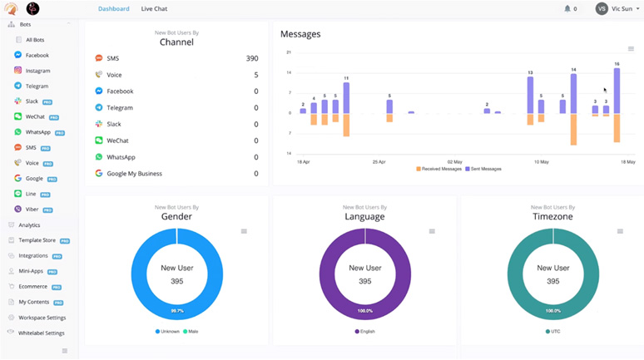Switch to the Live Chat tab
Screen dimensions: 644x360
click(x=155, y=9)
